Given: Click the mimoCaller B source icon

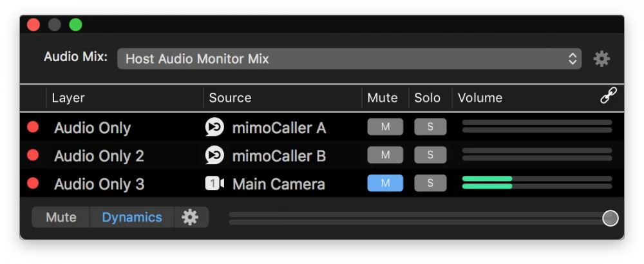Looking at the screenshot, I should [214, 155].
